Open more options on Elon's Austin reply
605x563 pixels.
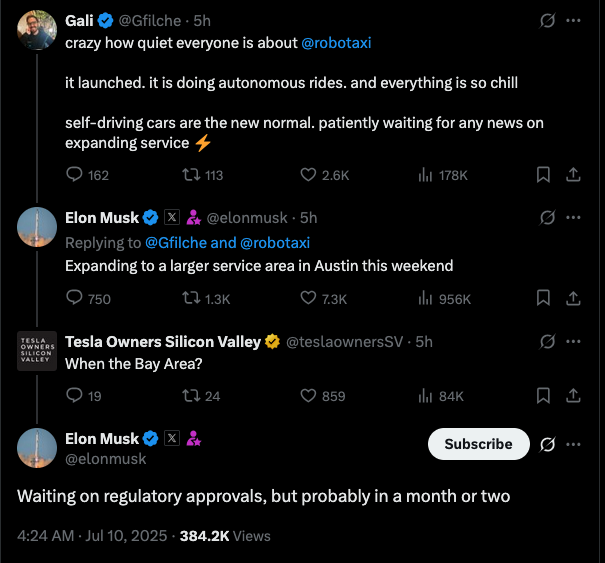click(573, 218)
